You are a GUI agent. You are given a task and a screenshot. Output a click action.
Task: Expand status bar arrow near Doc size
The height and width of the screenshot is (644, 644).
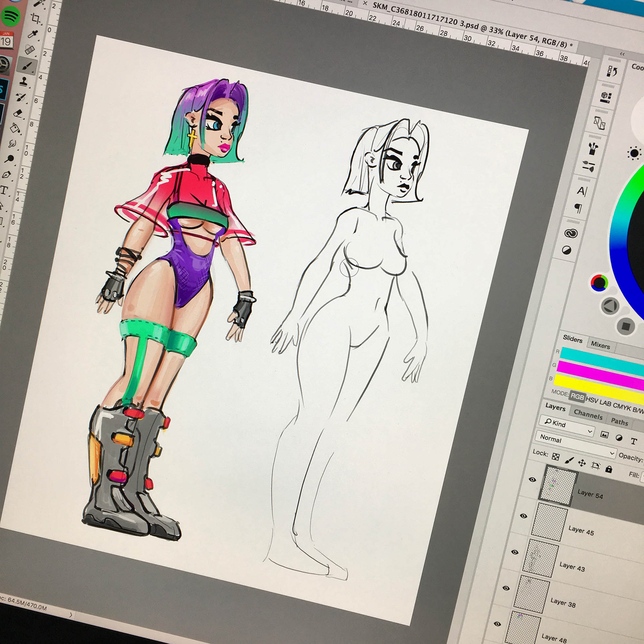pyautogui.click(x=71, y=615)
